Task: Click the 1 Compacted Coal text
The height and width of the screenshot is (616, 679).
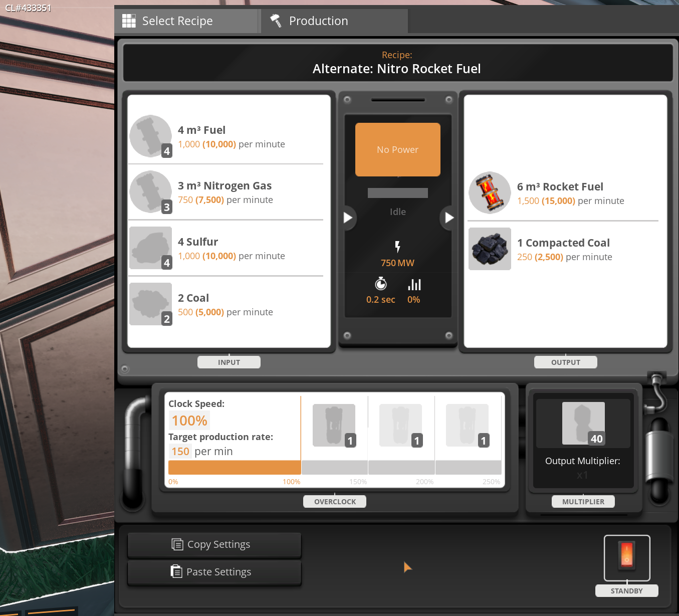Action: tap(563, 243)
